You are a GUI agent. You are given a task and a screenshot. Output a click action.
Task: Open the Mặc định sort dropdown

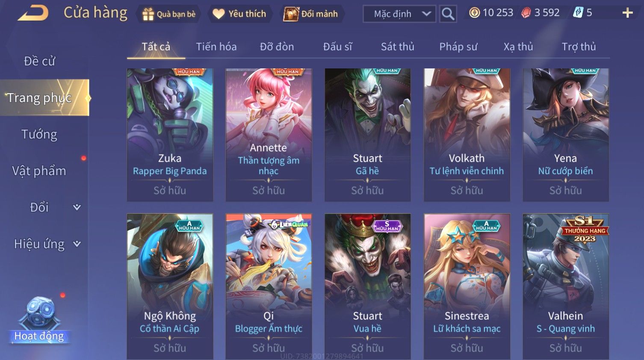click(399, 14)
